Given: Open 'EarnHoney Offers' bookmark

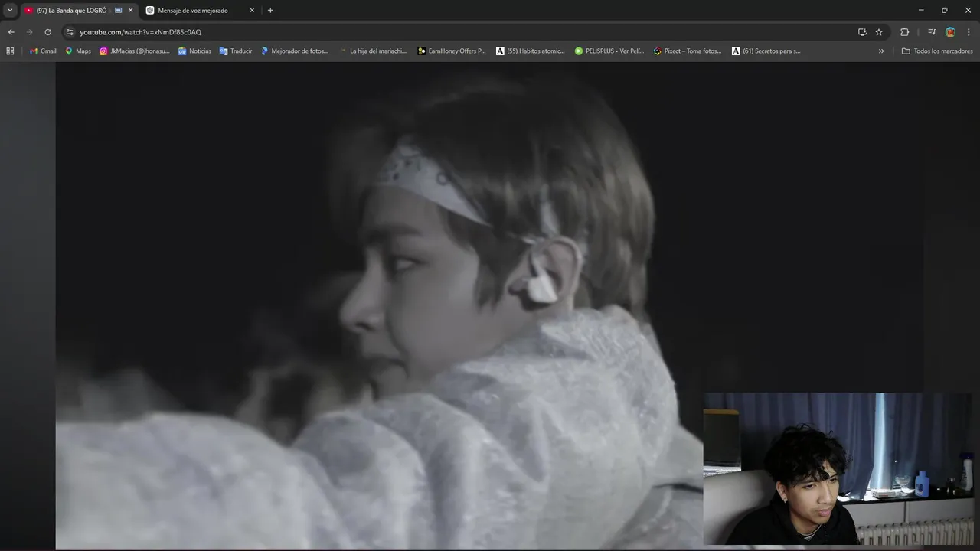Looking at the screenshot, I should point(452,51).
